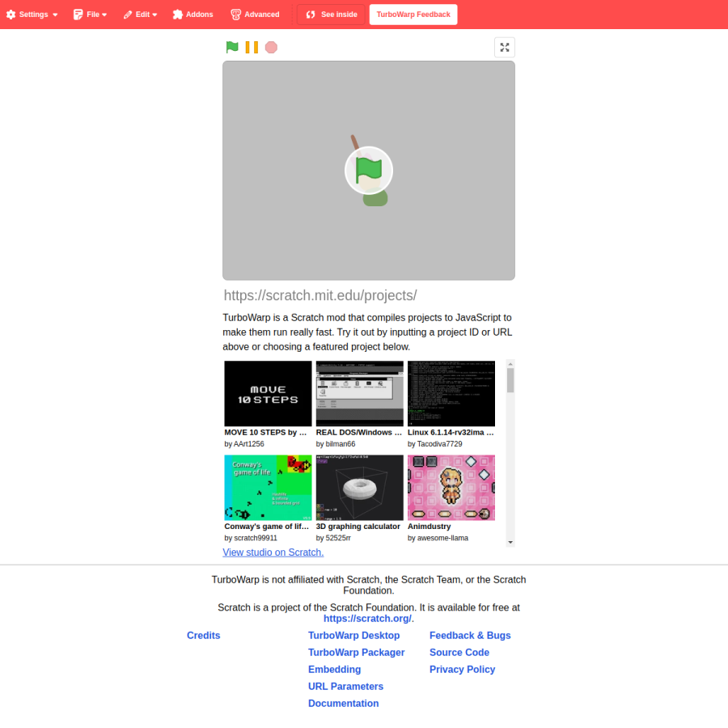Viewport: 728px width, 728px height.
Task: Click the title 'Conway's game of lif...'
Action: [266, 527]
